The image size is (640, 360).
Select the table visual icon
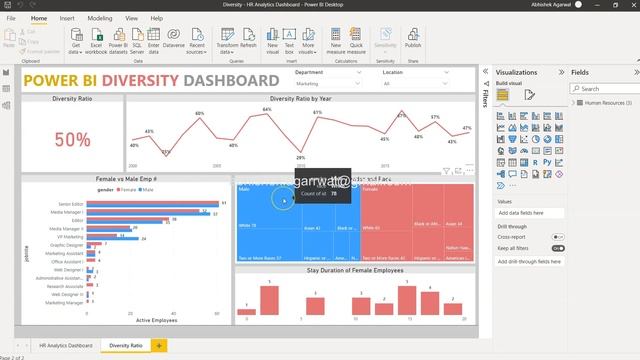[512, 162]
